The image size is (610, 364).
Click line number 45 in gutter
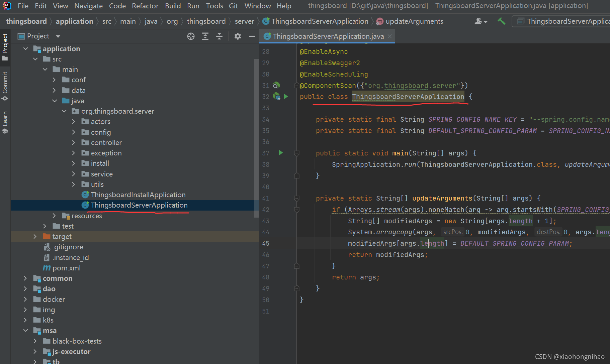pyautogui.click(x=266, y=244)
